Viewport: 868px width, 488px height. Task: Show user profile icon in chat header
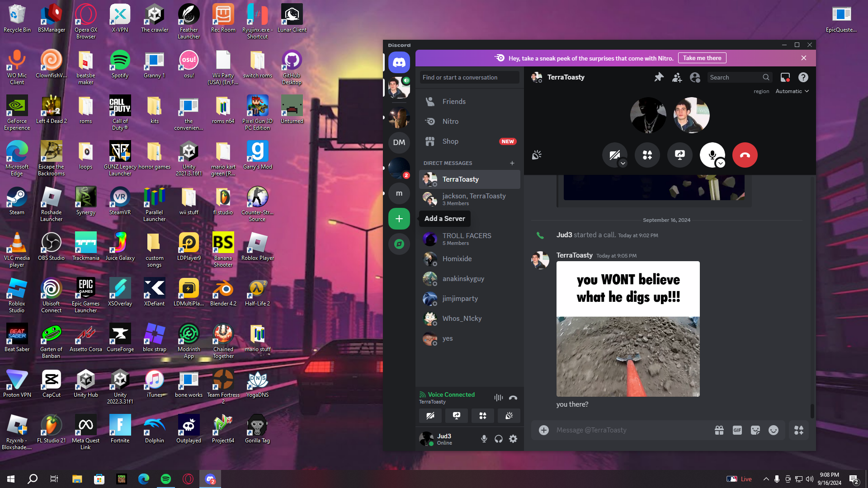point(695,77)
